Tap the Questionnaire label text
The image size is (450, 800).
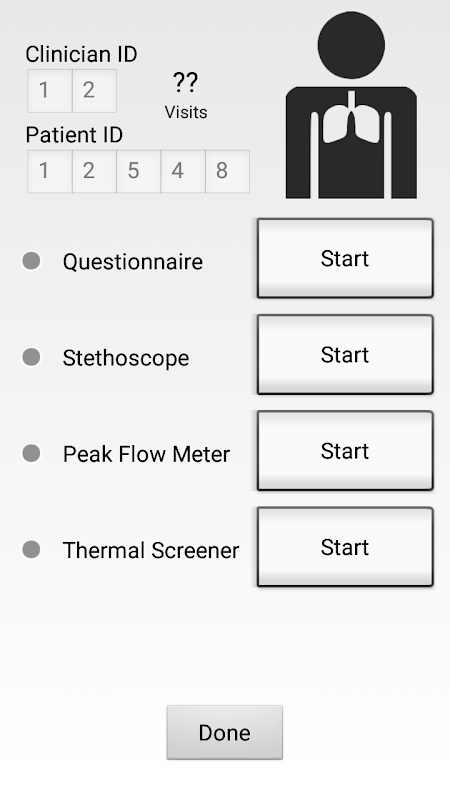(x=133, y=262)
